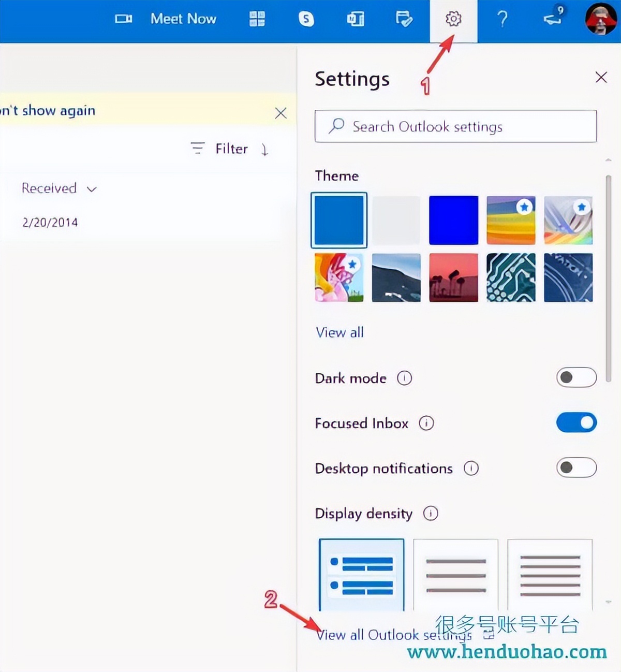Send feedback using the megaphone icon
The image size is (621, 672).
coord(552,19)
